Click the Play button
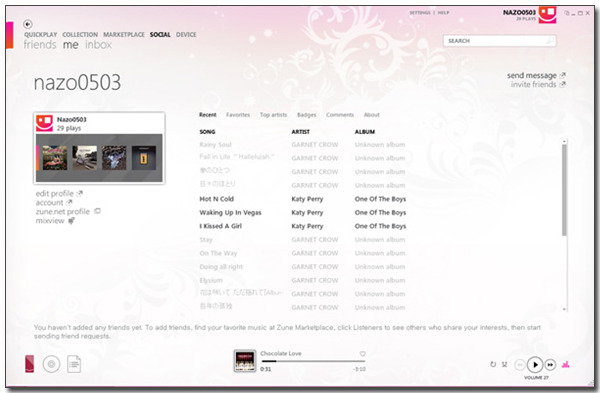Screen dimensions: 600x393 pyautogui.click(x=535, y=365)
